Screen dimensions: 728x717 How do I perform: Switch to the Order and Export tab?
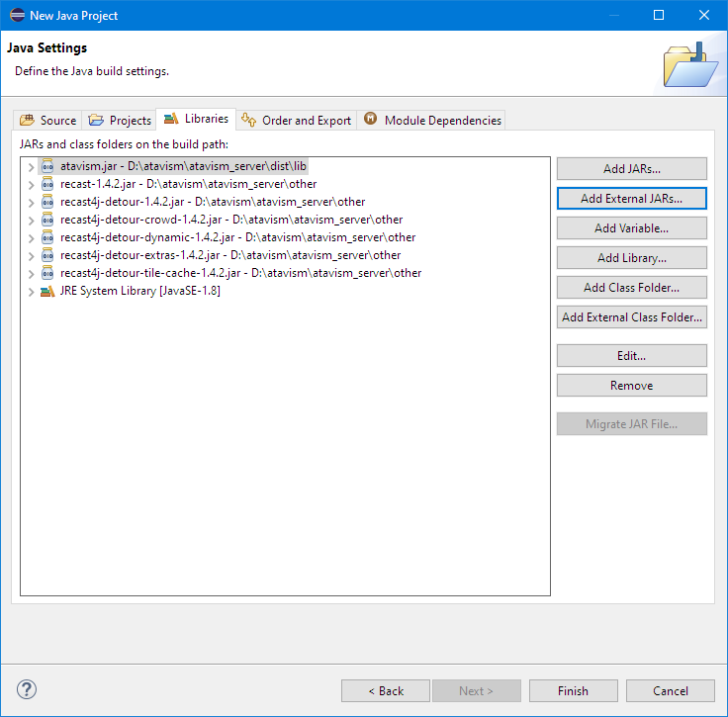(297, 121)
